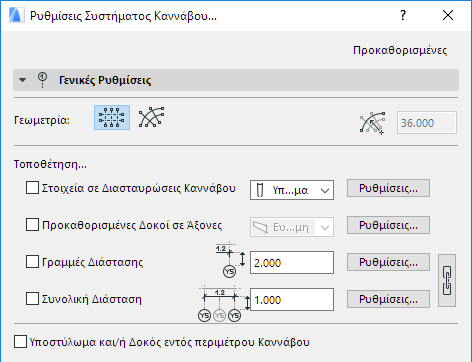This screenshot has height=362, width=472.
Task: Enable Στοιχεία σε Διασταυρώσεις Καννάβου checkbox
Action: (32, 188)
